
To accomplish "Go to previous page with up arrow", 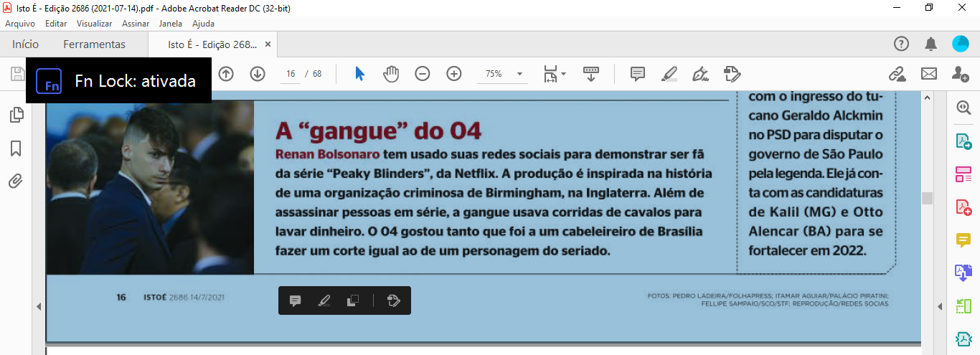I will 226,74.
